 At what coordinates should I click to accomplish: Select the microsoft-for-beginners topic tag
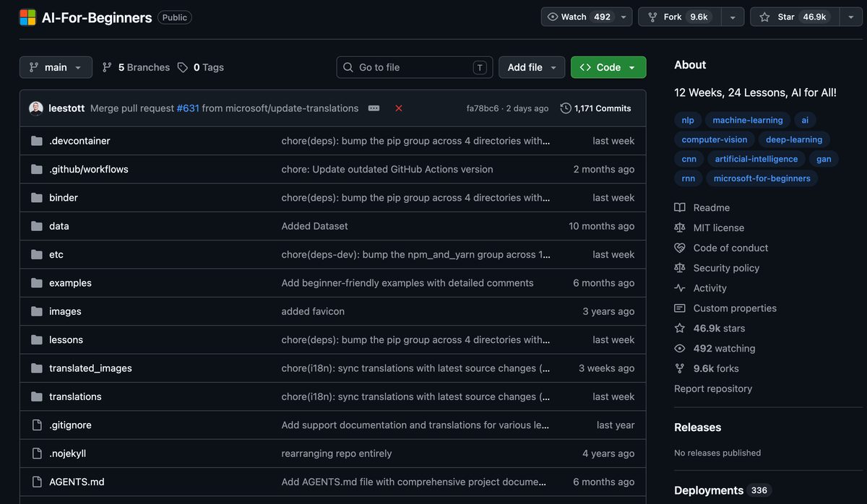click(762, 178)
